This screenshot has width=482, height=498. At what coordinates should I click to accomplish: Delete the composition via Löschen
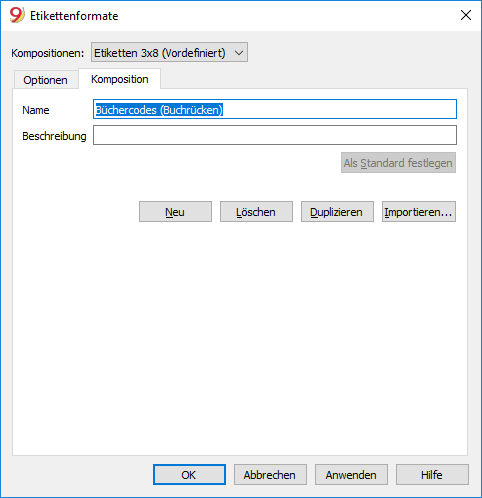[x=256, y=212]
